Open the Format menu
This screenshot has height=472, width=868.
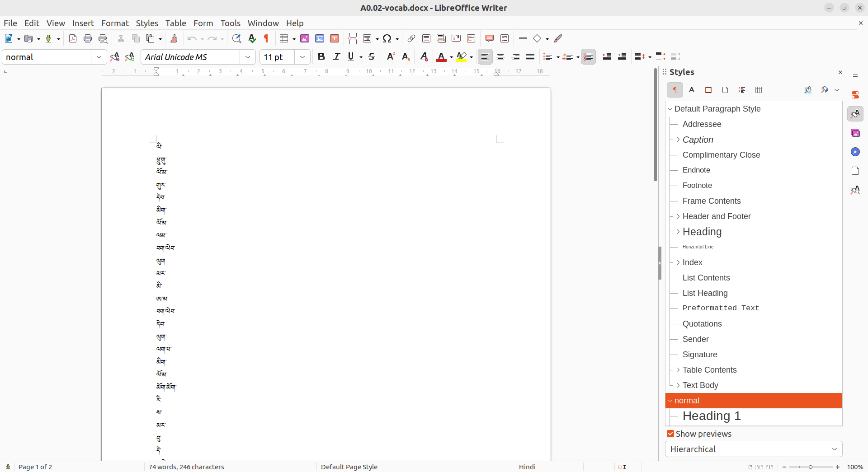[115, 23]
